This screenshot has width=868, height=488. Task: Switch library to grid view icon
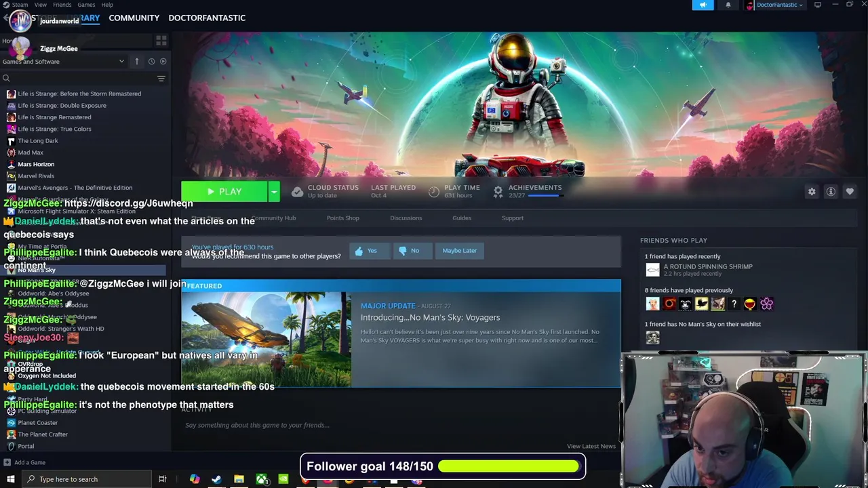click(161, 41)
